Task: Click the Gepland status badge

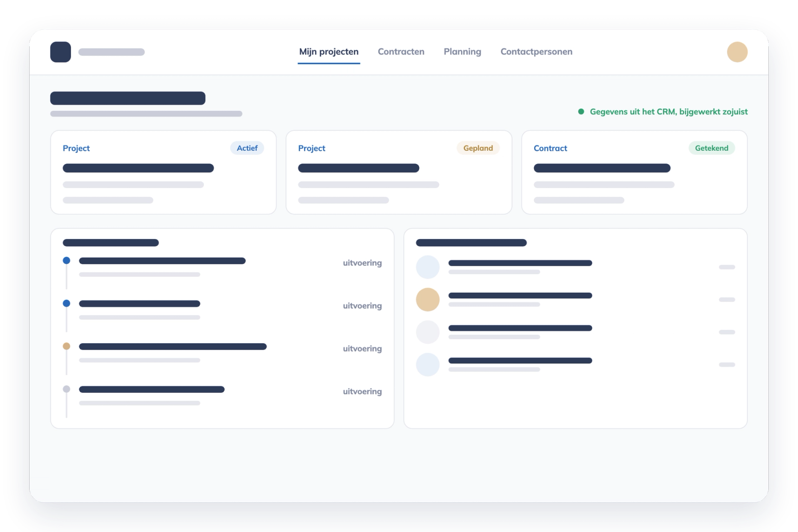Action: pyautogui.click(x=478, y=148)
